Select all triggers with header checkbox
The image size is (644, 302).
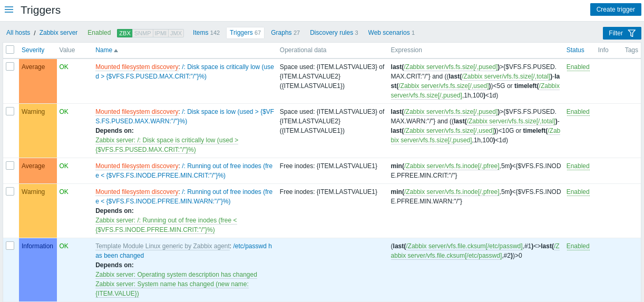coord(10,50)
